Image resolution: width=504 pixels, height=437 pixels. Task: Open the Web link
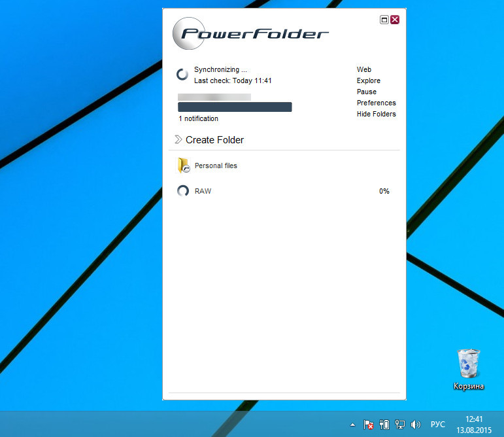(364, 69)
